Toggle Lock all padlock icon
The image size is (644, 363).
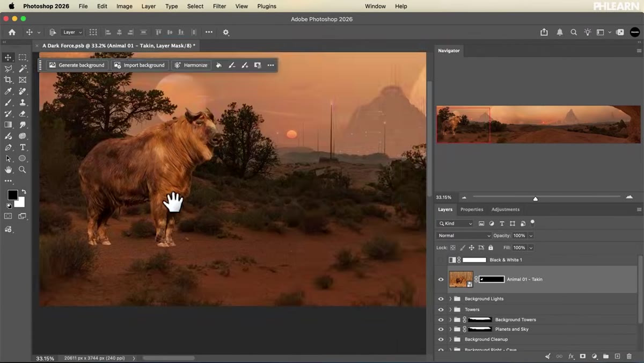(x=491, y=248)
